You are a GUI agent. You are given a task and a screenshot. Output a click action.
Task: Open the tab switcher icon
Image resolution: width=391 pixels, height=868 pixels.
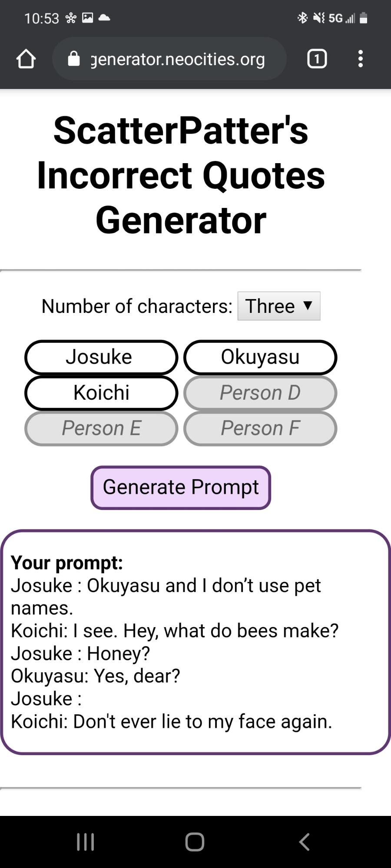coord(317,59)
